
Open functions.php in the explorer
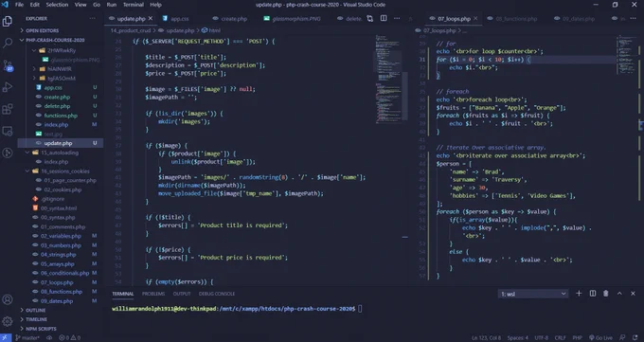(60, 116)
